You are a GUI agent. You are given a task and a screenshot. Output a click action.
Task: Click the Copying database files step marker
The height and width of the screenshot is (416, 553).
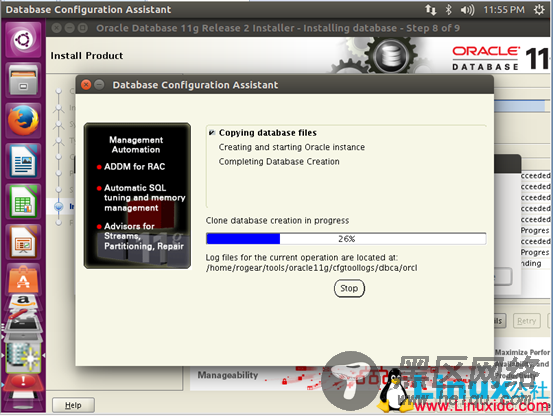click(x=212, y=133)
